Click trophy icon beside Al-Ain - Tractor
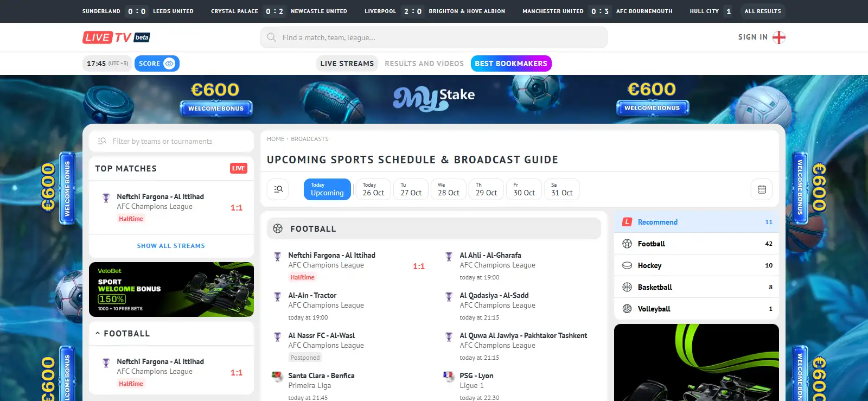 pos(277,296)
